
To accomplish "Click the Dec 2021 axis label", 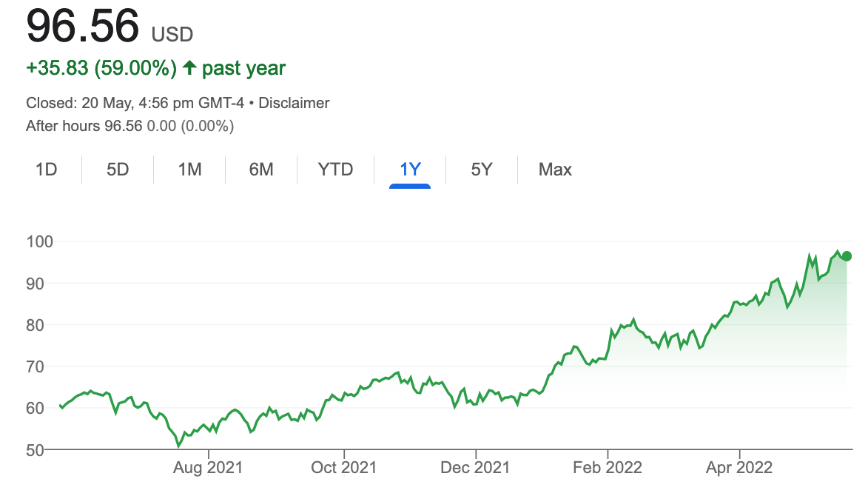I will point(477,468).
